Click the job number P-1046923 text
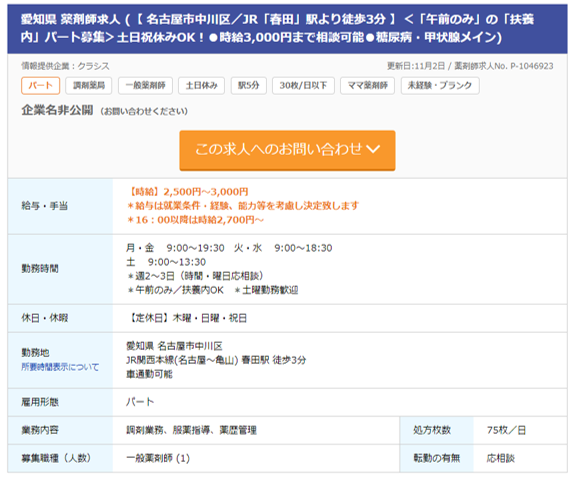 tap(532, 66)
